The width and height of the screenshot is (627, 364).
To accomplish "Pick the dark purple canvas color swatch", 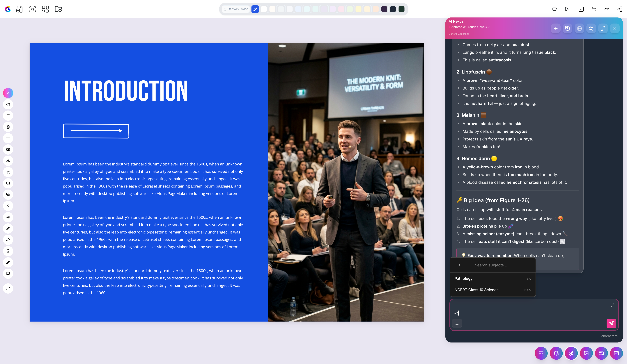I will click(x=384, y=9).
